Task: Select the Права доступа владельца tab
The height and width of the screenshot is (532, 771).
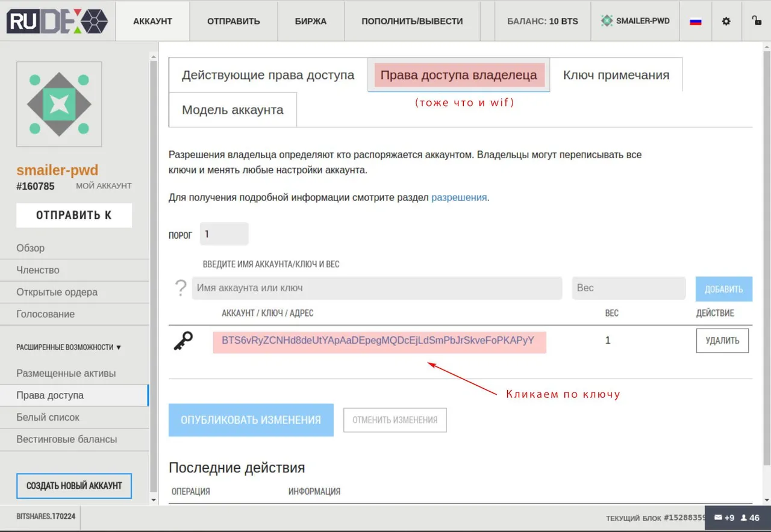Action: coord(459,75)
